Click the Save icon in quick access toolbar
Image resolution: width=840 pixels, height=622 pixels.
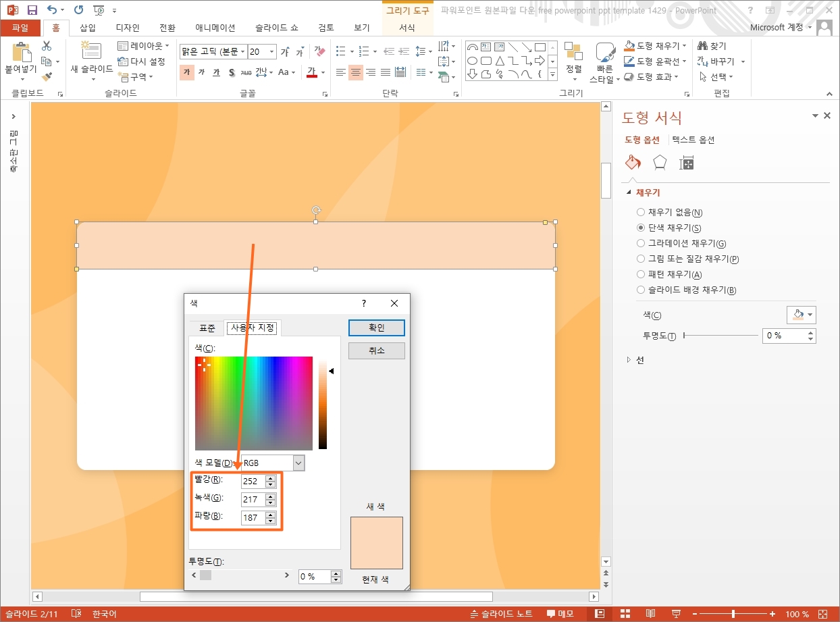[x=32, y=10]
